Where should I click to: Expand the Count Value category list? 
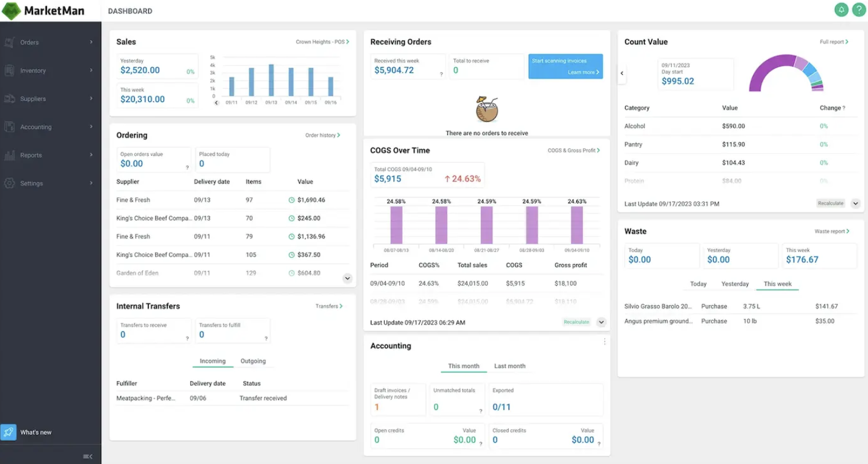(856, 203)
